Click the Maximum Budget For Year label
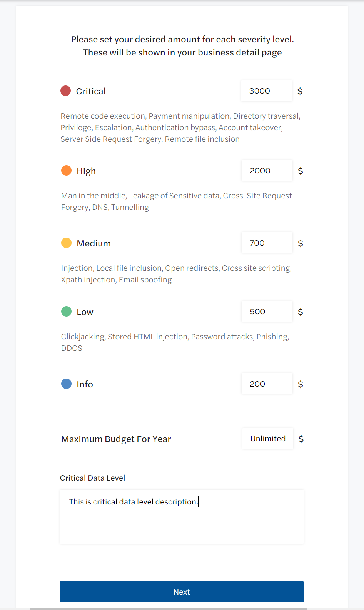Screen dimensions: 364x610 point(116,439)
